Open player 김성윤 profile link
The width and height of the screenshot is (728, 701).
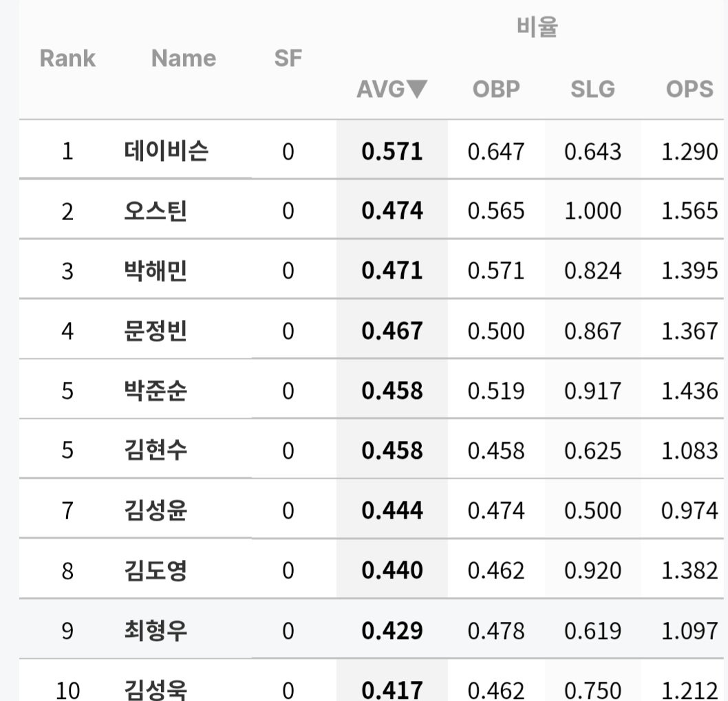(156, 510)
